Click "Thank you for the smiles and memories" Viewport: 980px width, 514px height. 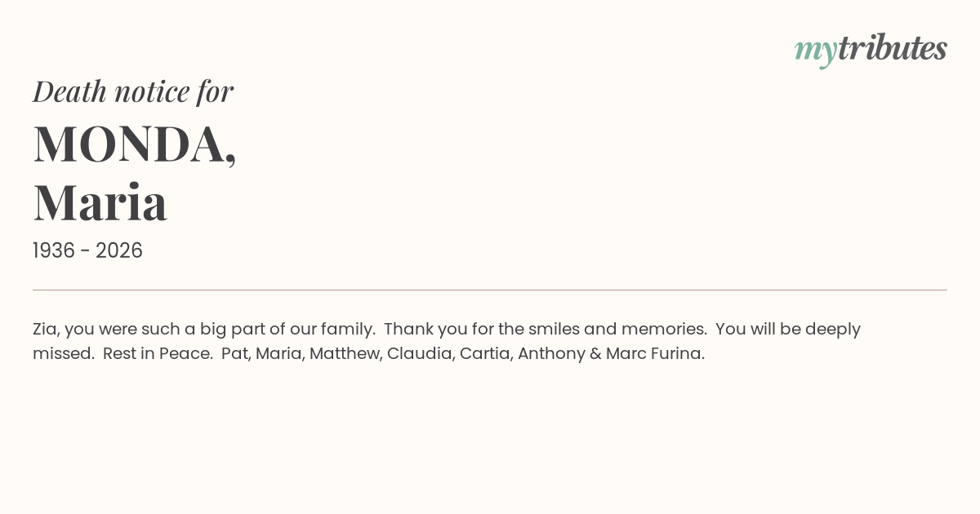545,329
